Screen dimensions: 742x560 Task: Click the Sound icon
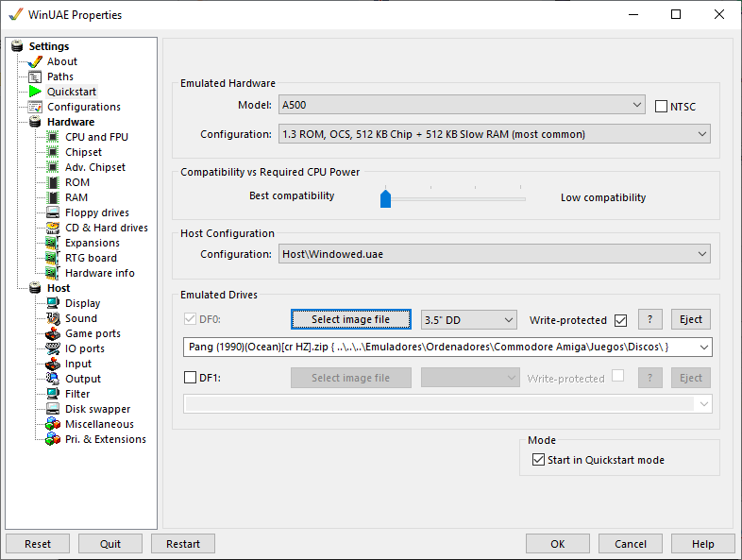pyautogui.click(x=53, y=318)
